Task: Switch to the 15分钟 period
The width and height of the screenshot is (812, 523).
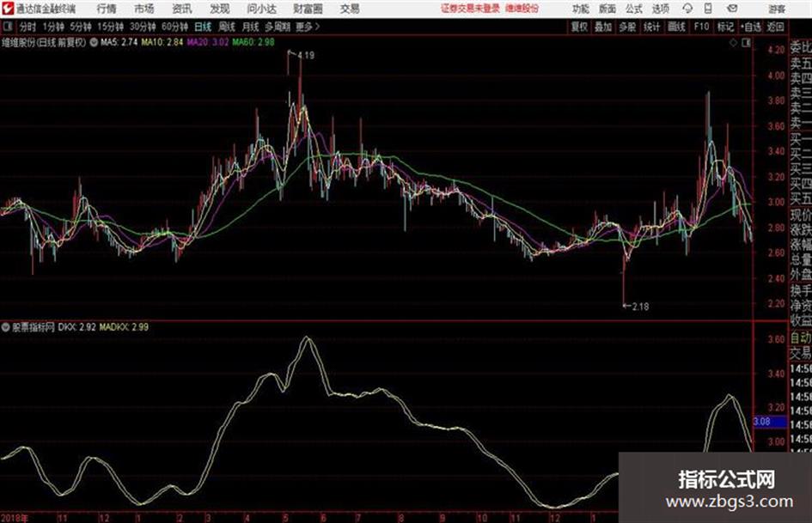Action: [x=110, y=27]
